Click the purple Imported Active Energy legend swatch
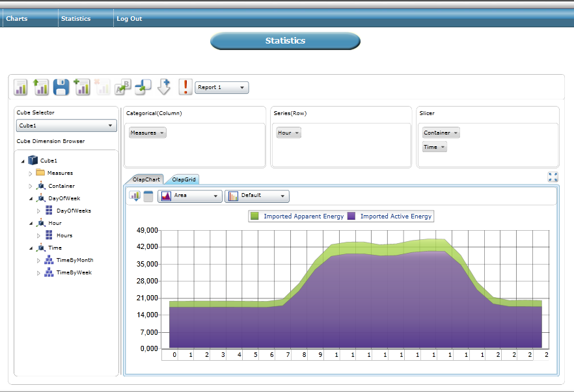Screen dimensions: 574x392 pos(351,216)
